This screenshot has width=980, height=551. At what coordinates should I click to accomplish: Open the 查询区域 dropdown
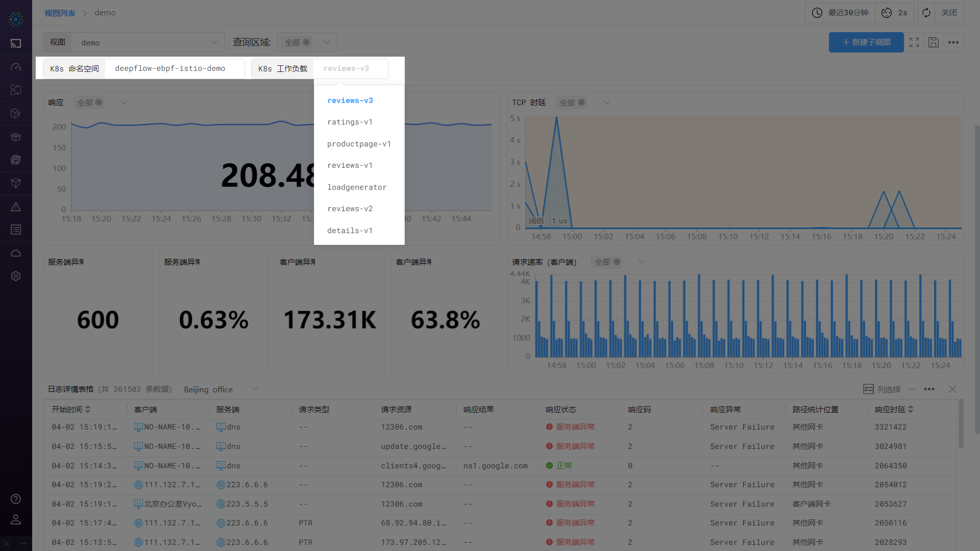[x=326, y=42]
